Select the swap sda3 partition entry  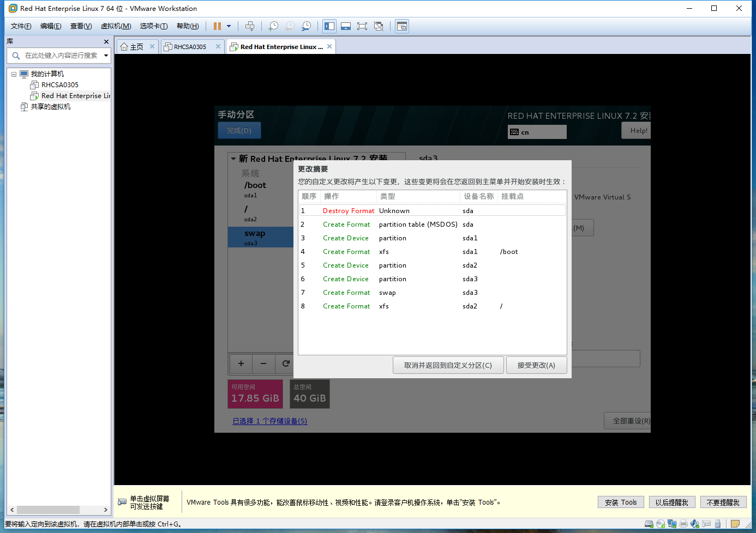click(x=261, y=237)
